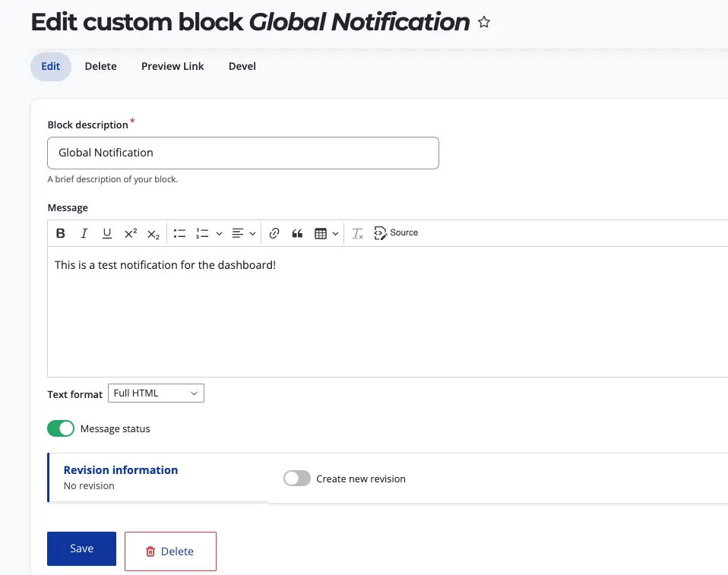Expand the numbered list style dropdown arrow
This screenshot has width=728, height=575.
(219, 233)
